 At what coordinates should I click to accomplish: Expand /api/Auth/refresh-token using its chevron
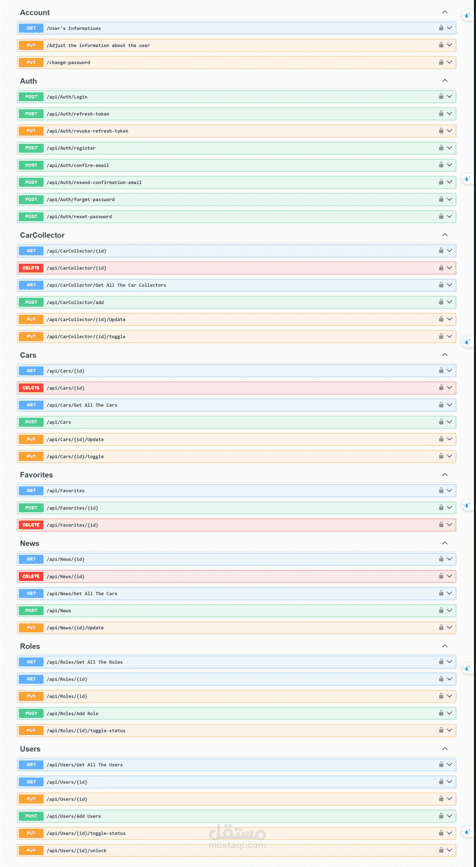tap(449, 113)
